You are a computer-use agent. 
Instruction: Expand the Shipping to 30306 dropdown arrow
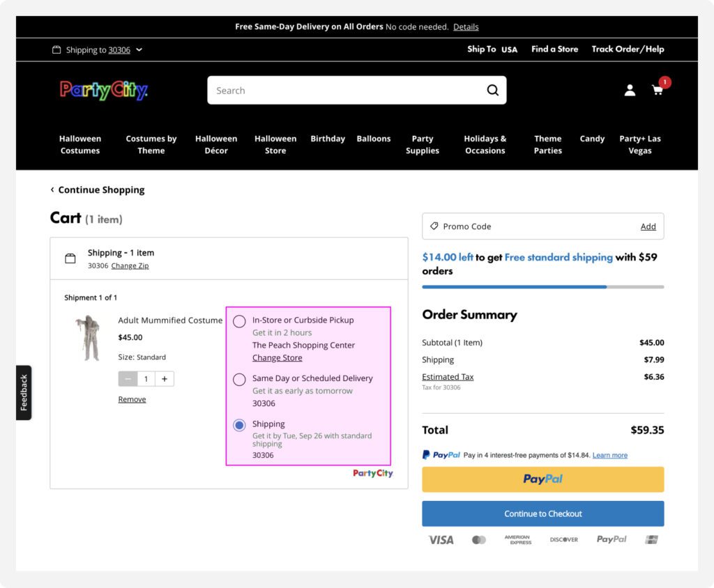139,49
